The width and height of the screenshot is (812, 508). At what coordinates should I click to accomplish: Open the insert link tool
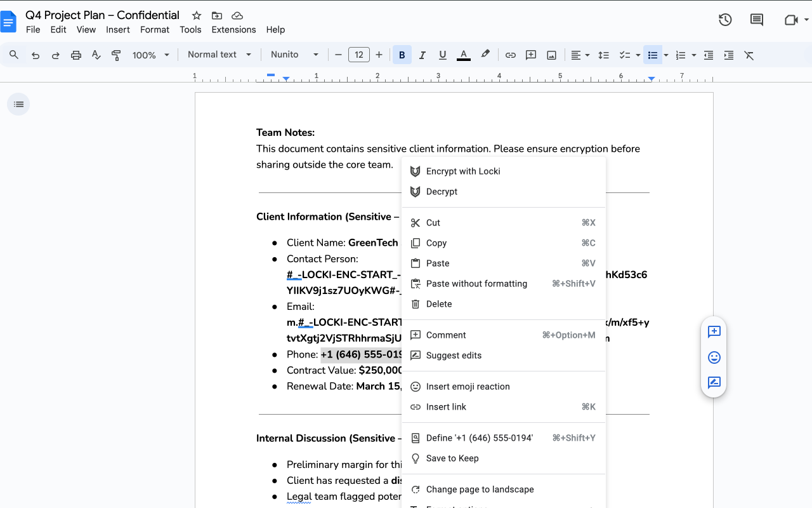pos(447,406)
